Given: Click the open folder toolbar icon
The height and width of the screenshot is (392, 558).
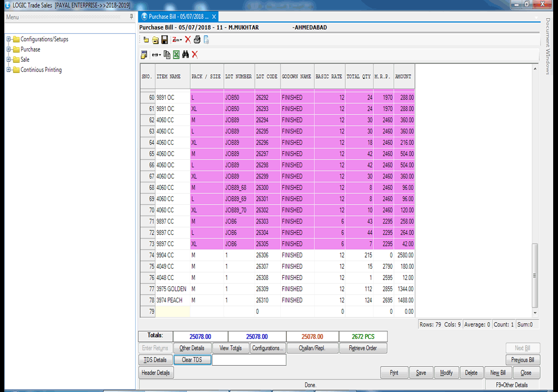Looking at the screenshot, I should 155,40.
